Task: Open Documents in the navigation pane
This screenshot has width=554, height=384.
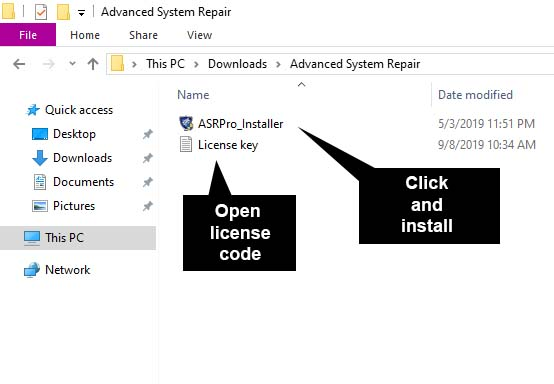Action: pos(83,182)
